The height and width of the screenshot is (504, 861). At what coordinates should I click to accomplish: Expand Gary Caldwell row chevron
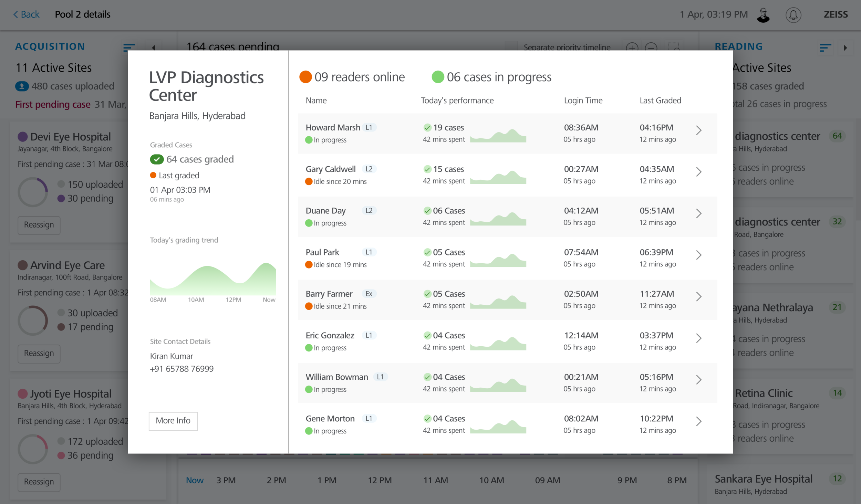click(x=699, y=172)
